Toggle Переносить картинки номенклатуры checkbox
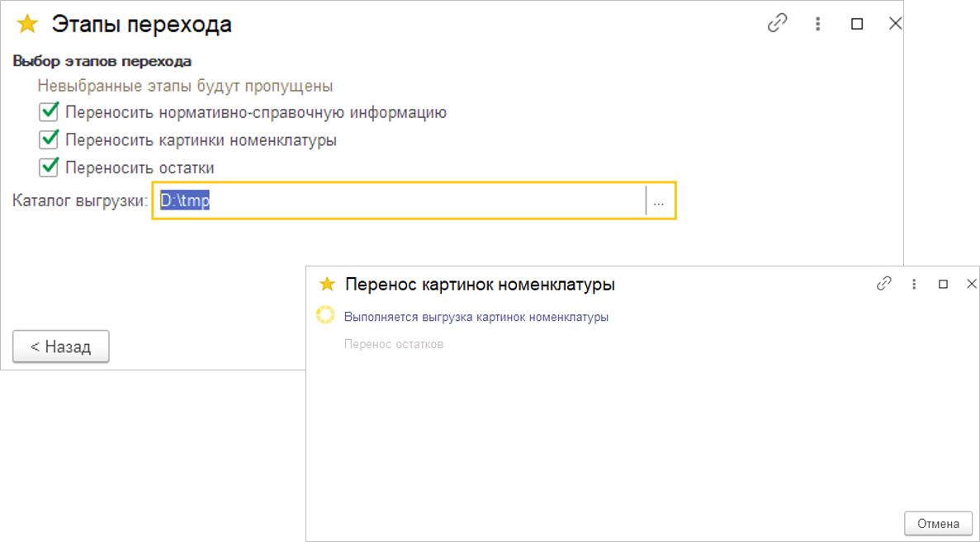The width and height of the screenshot is (980, 542). tap(49, 139)
